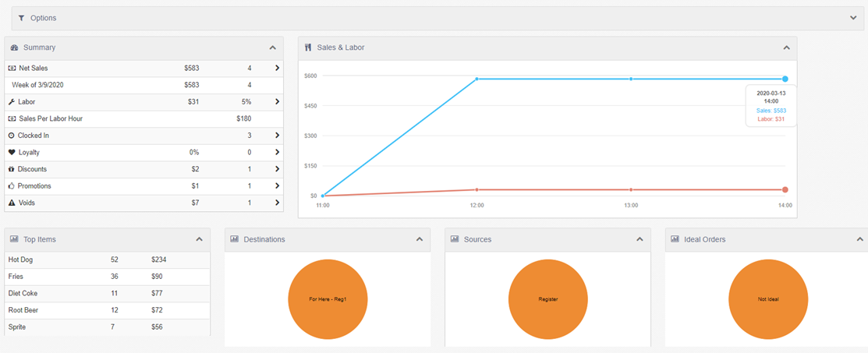Viewport: 868px width, 353px height.
Task: Click the Summary dashboard gauge icon
Action: click(x=14, y=48)
